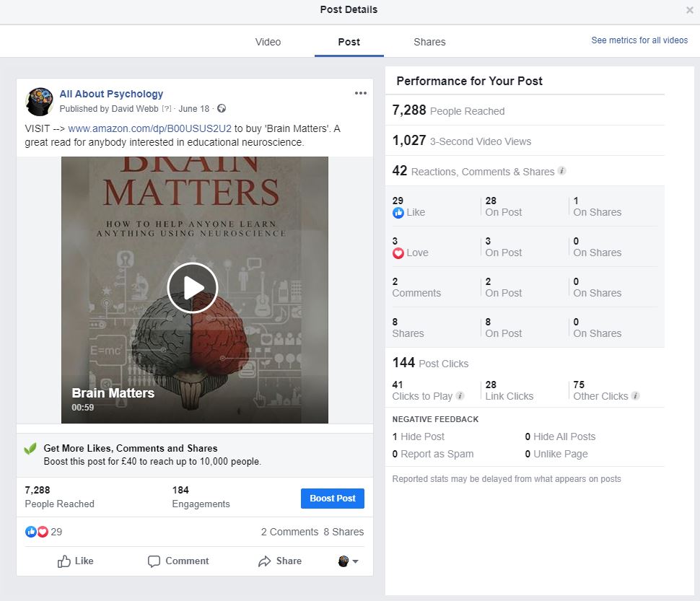Click the 28 Link Clicks value
700x601 pixels.
click(x=509, y=390)
